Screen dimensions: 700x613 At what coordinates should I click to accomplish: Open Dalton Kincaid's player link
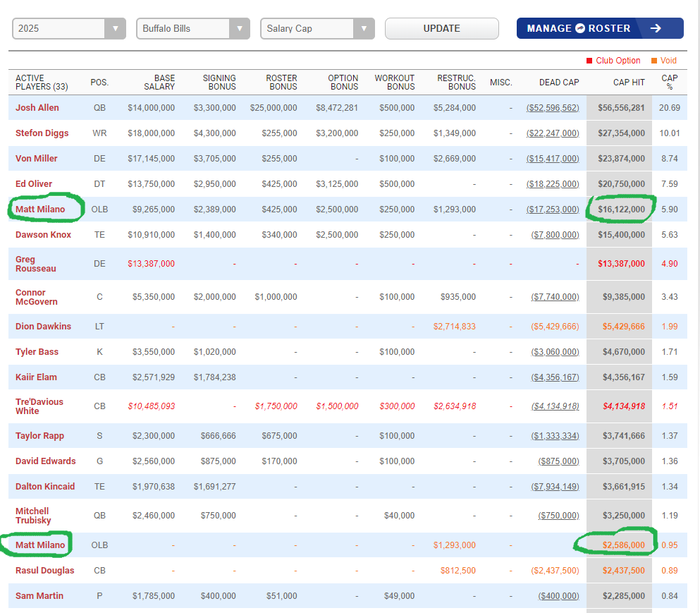coord(45,487)
